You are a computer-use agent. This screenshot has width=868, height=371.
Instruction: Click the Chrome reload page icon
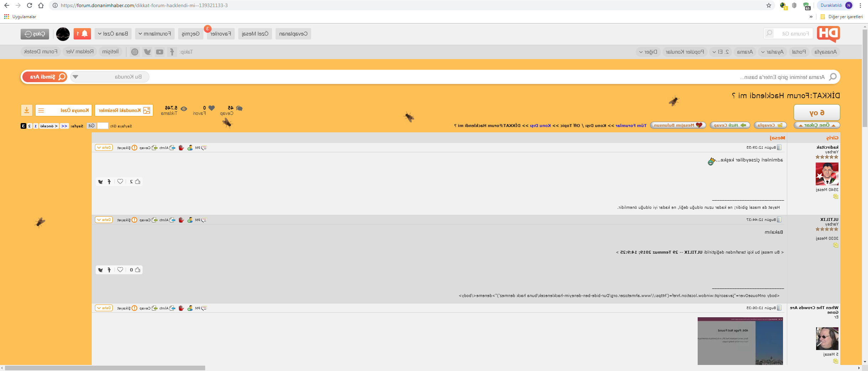coord(30,5)
